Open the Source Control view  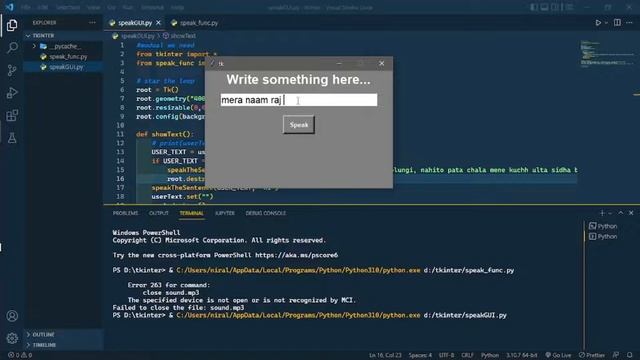pyautogui.click(x=12, y=70)
